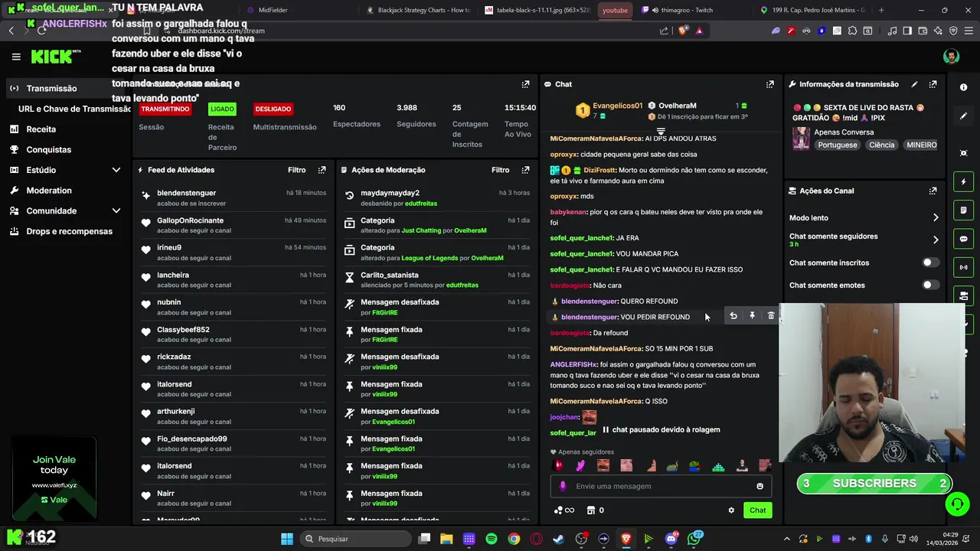Screen dimensions: 980x551
Task: Click the shop icon below chat input
Action: 590,510
